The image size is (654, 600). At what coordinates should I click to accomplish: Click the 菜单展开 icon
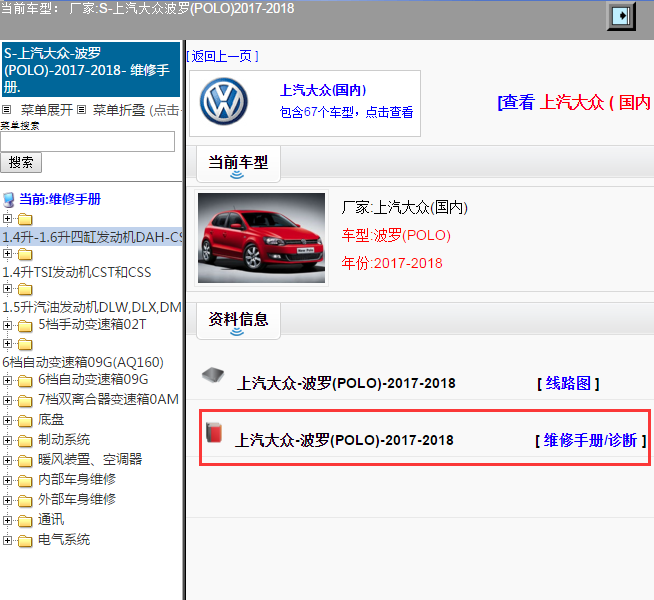7,110
